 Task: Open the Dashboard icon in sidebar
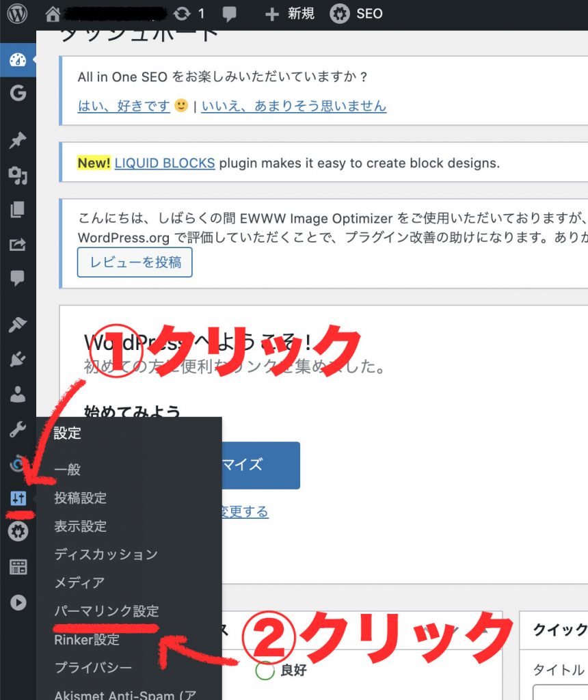(18, 61)
